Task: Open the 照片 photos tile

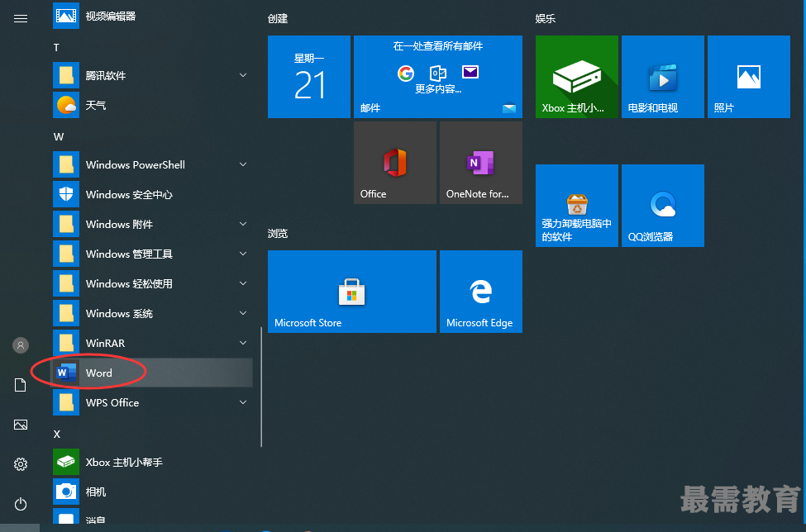Action: (x=749, y=77)
